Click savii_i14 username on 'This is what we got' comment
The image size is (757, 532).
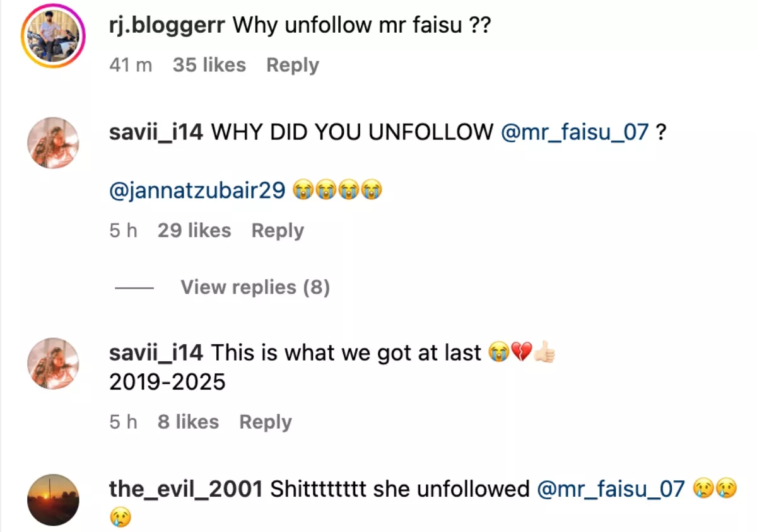(156, 353)
